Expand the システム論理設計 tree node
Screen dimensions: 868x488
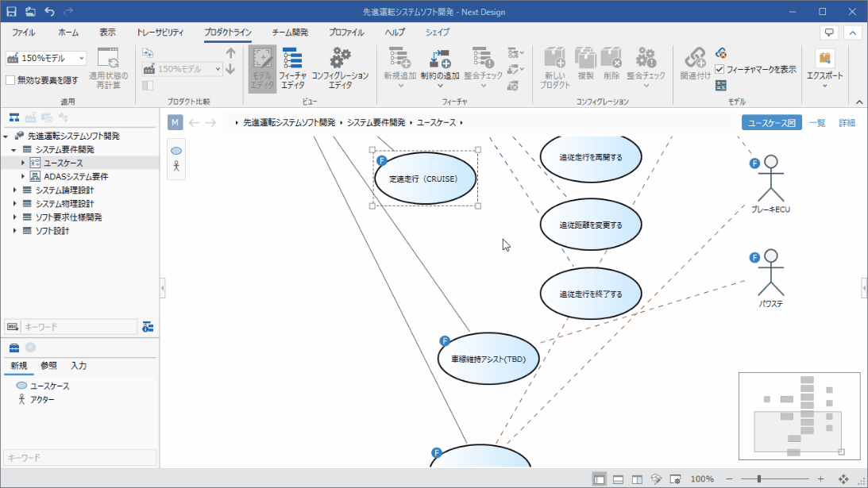point(14,190)
